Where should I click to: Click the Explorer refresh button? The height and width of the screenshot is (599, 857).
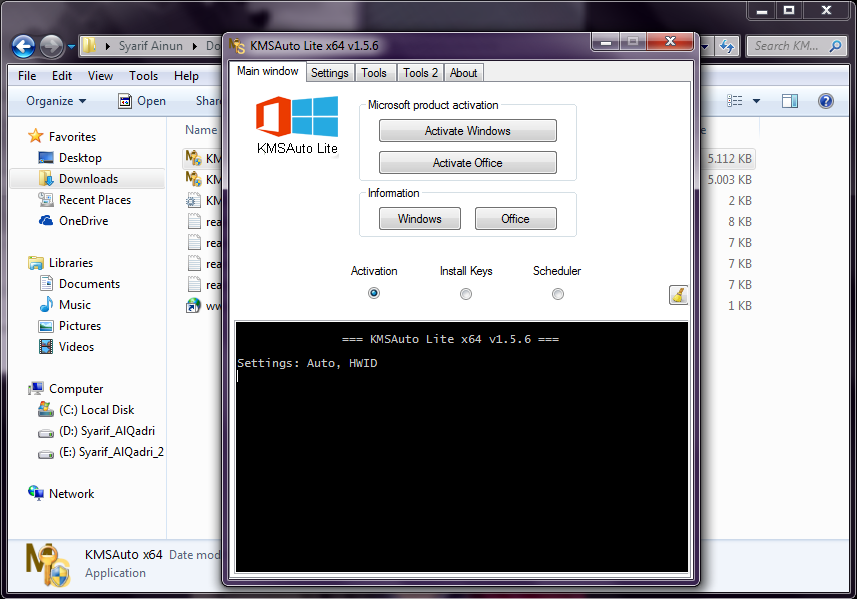coord(727,46)
